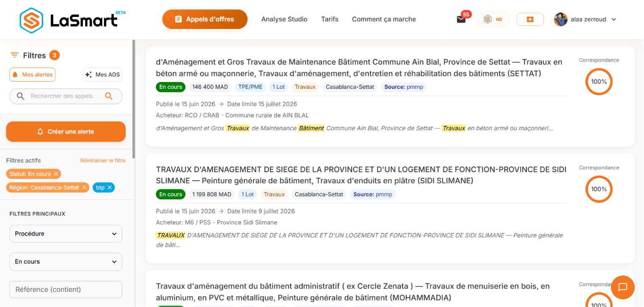Click Date limite 9 juillet 2026
The image size is (644, 307).
(x=261, y=211)
